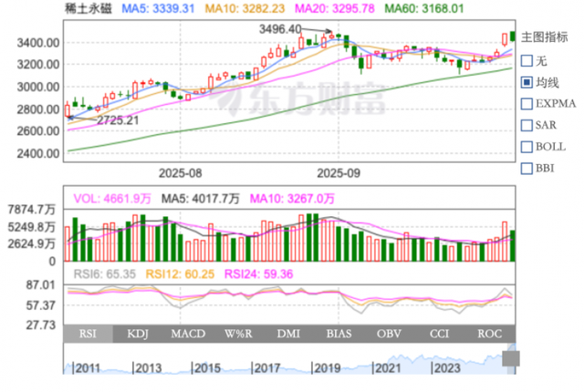Jump to 2021 on the timeline overview
Screen dimensions: 584x392
point(387,368)
